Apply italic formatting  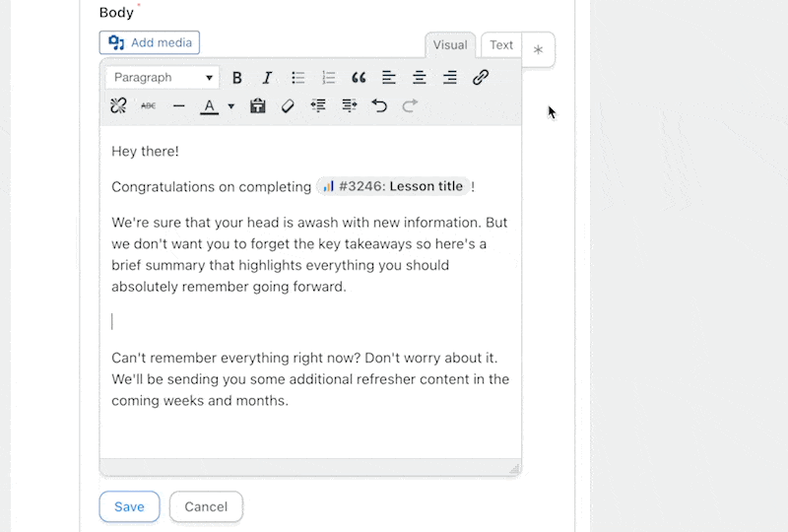click(267, 78)
